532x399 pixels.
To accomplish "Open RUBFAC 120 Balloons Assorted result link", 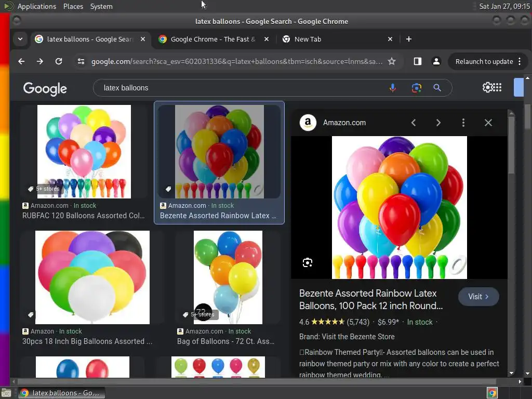I will click(84, 216).
